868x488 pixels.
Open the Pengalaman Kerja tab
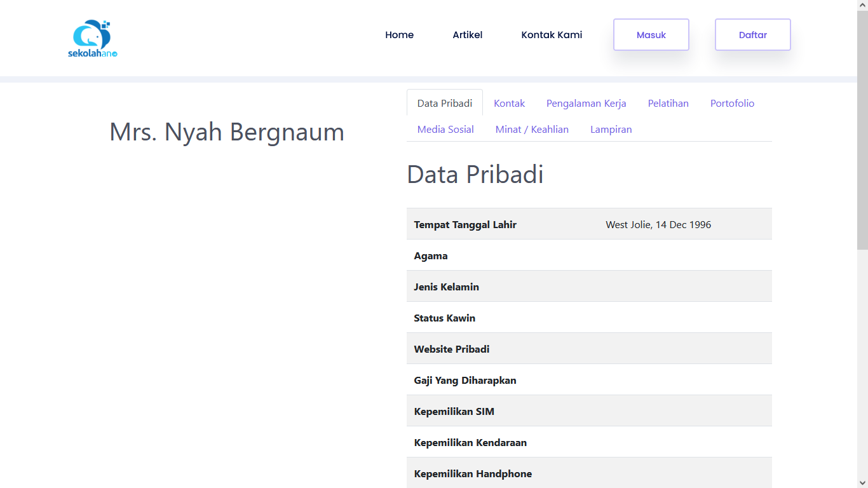click(586, 103)
